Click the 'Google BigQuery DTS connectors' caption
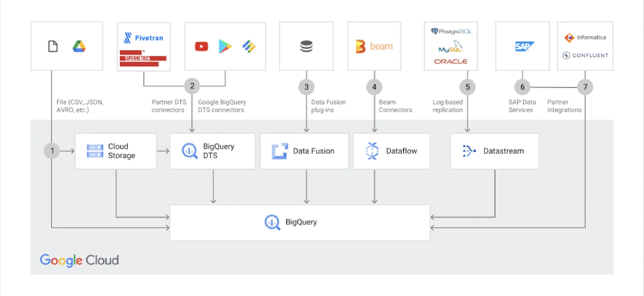This screenshot has height=296, width=644. (222, 106)
